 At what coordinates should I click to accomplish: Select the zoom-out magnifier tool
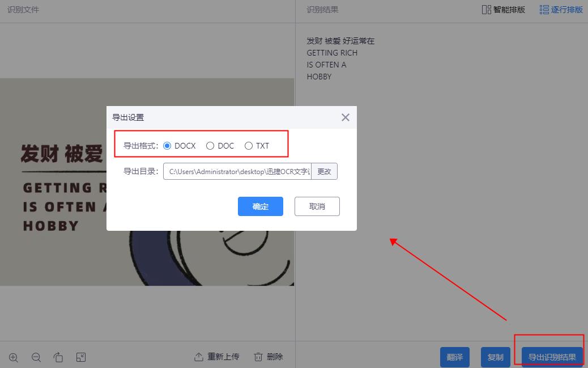tap(36, 357)
